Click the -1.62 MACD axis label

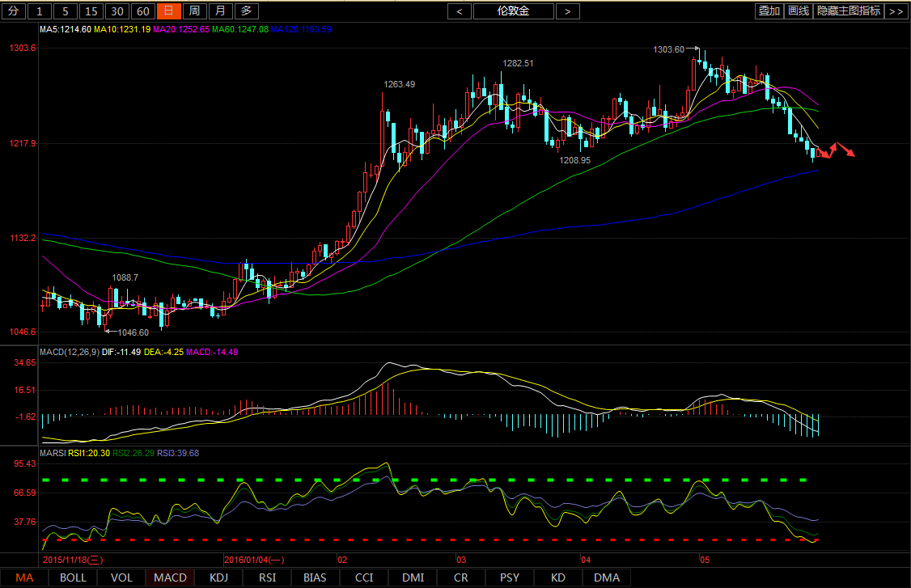(25, 417)
